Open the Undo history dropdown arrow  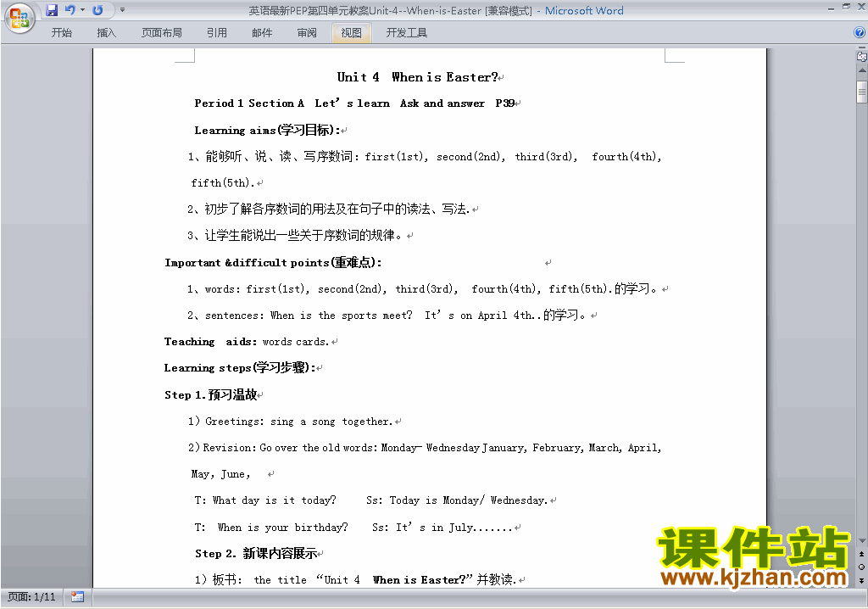82,10
